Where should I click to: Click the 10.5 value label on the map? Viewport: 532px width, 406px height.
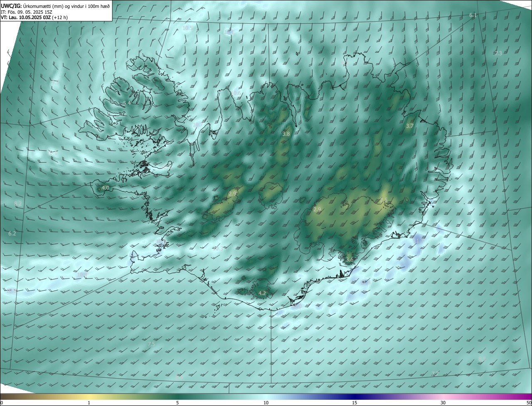point(188,28)
